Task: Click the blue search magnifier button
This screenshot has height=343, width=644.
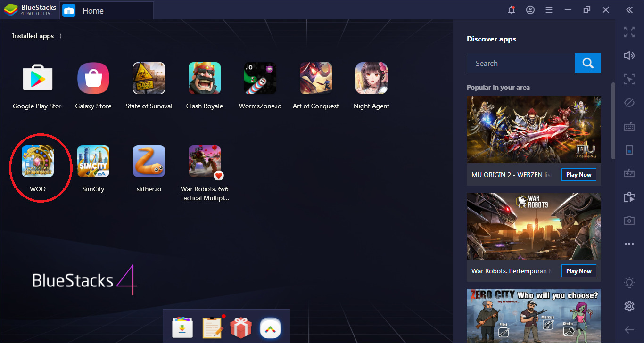Action: point(588,63)
